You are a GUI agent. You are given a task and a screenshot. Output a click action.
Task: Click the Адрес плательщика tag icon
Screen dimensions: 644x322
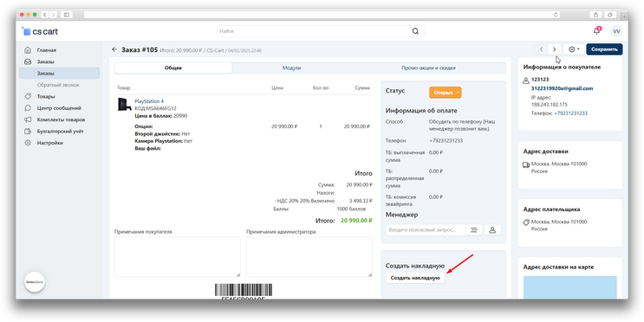click(x=526, y=222)
